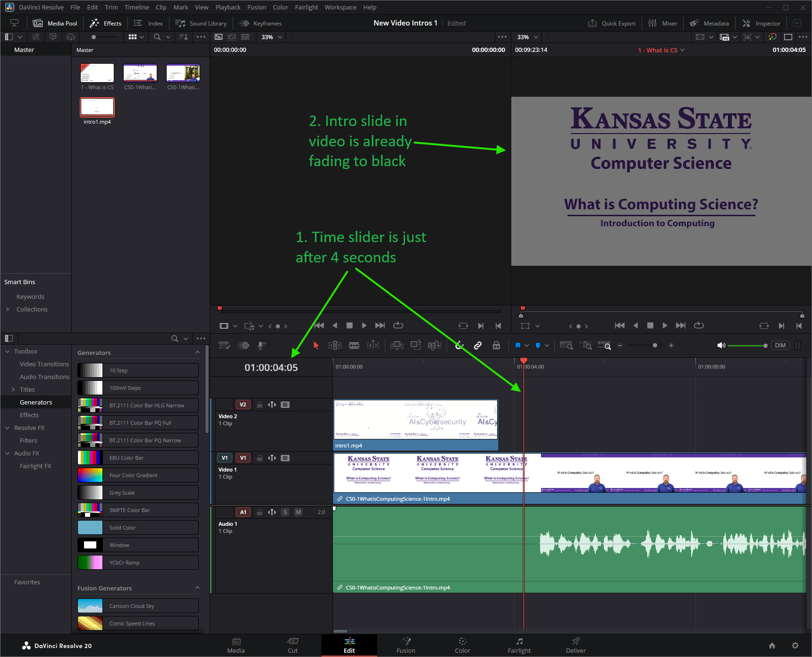Image resolution: width=812 pixels, height=657 pixels.
Task: Open Timeline View Options icon
Action: click(224, 345)
